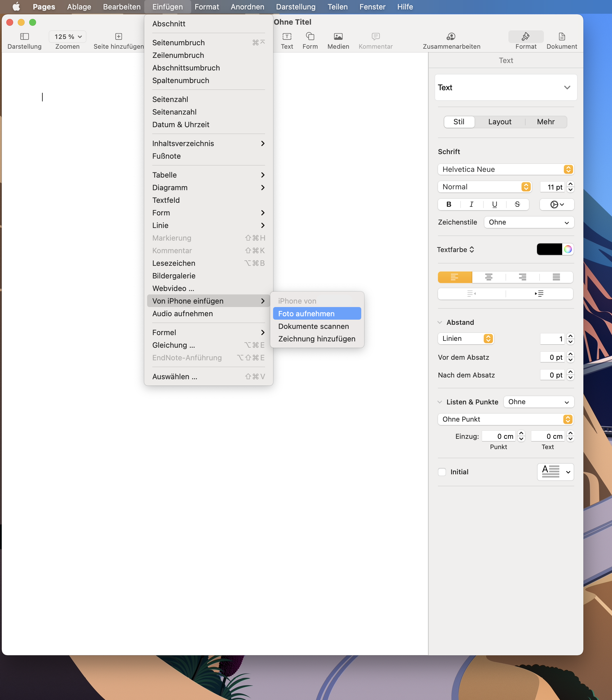The width and height of the screenshot is (612, 700).
Task: Choose Dokumente scannen from the submenu
Action: (x=313, y=326)
